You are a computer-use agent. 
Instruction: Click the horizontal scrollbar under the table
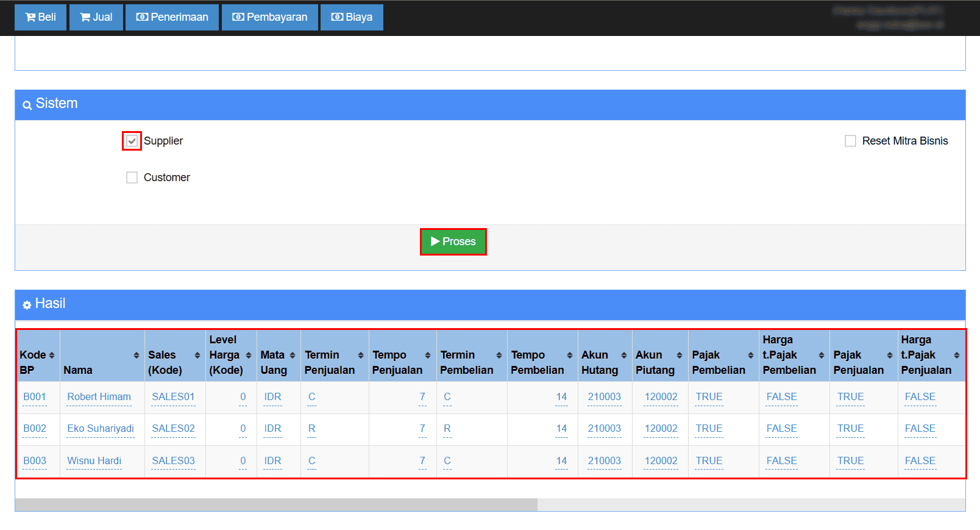(276, 504)
